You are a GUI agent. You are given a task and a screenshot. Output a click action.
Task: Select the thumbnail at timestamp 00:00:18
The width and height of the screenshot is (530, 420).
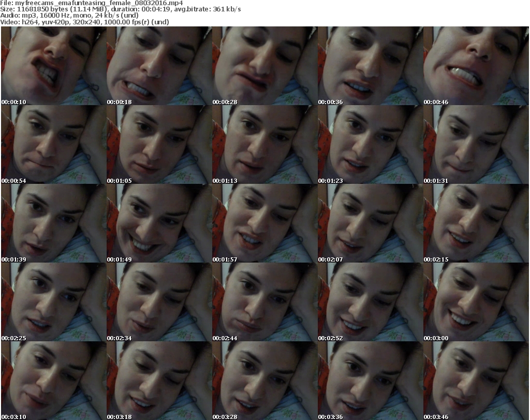(159, 66)
